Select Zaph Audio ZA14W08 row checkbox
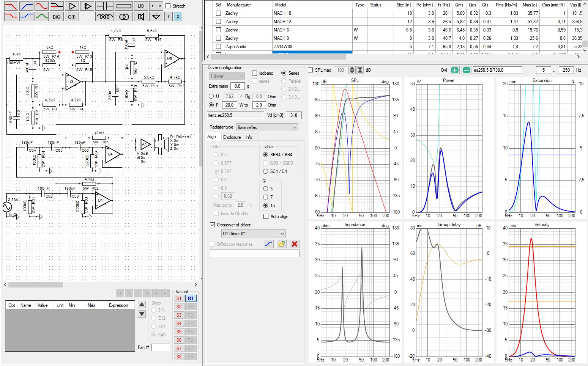This screenshot has height=366, width=588. tap(218, 47)
